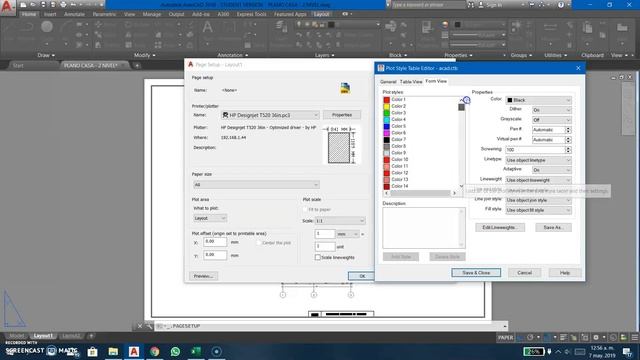Open Microsoft Store from the taskbar
The image size is (640, 360).
(x=93, y=351)
